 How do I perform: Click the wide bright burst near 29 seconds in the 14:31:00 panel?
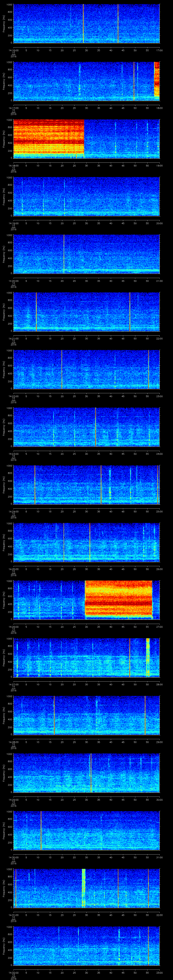coord(84,888)
